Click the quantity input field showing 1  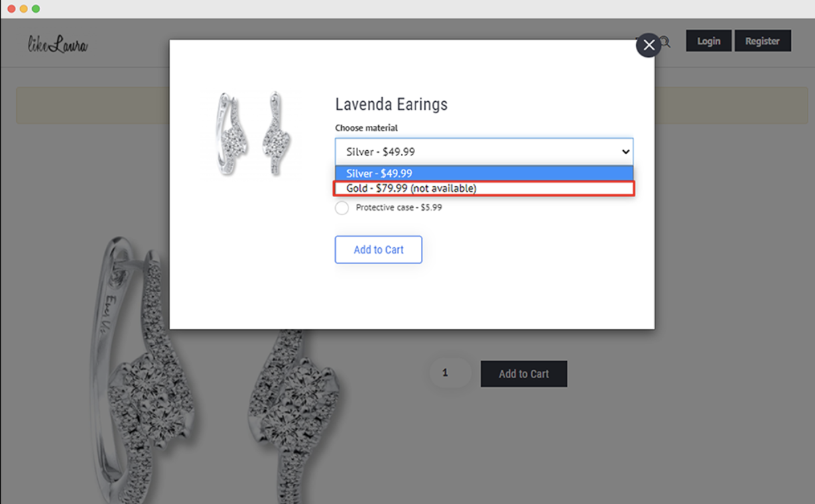[x=450, y=373]
